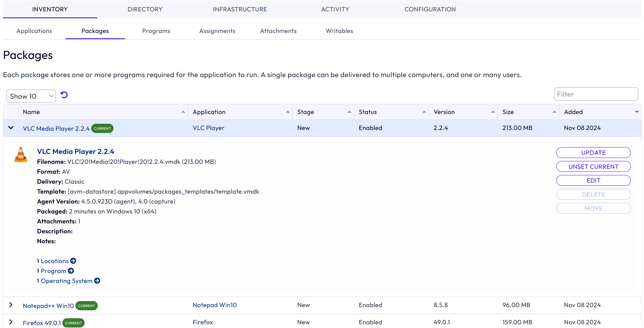Select the Programs sub-tab

pos(156,31)
